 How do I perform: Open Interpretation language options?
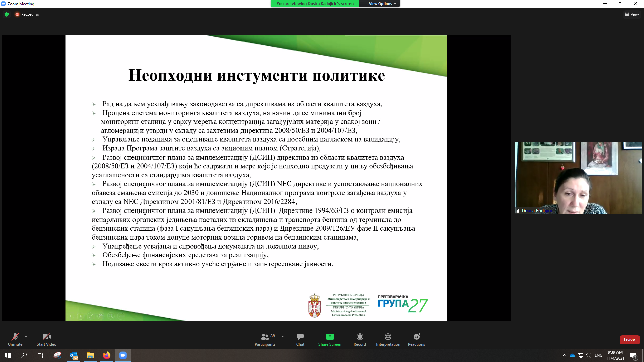pos(388,339)
